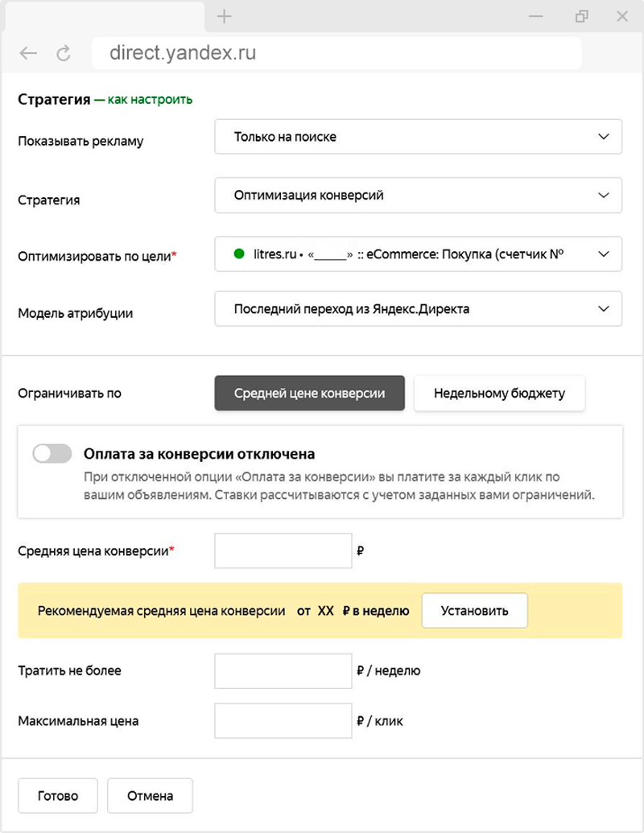Click the direct.yandex.ru address bar
Image resolution: width=644 pixels, height=833 pixels.
(x=336, y=53)
